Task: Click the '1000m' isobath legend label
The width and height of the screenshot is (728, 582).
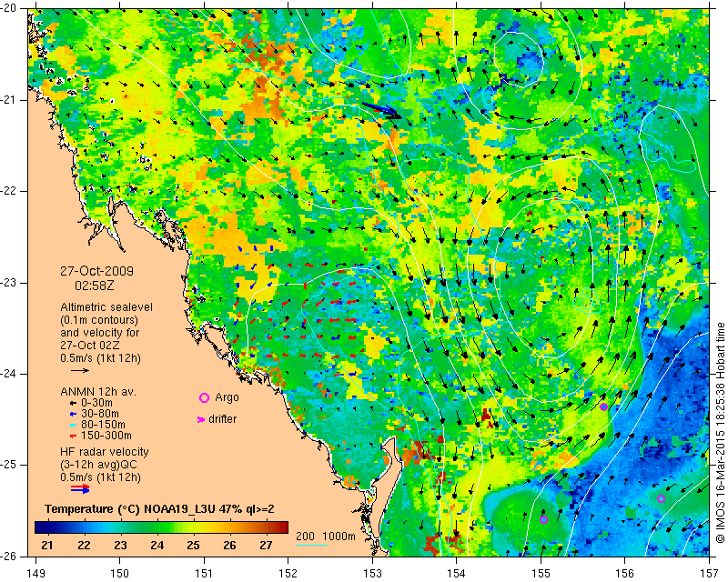Action: coord(339,537)
